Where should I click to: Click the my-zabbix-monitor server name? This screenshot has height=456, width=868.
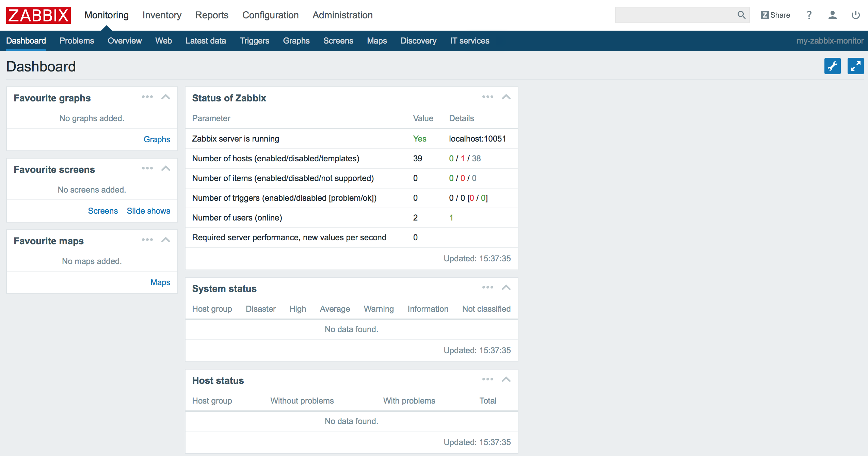click(x=830, y=41)
